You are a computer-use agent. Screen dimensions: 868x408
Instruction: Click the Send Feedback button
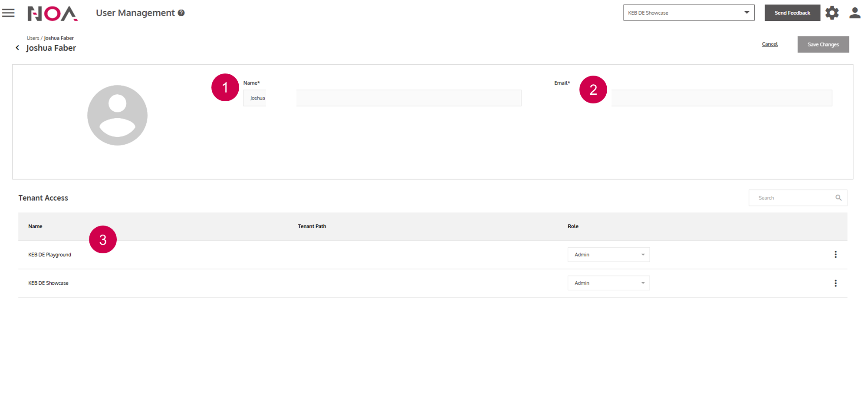(x=792, y=13)
